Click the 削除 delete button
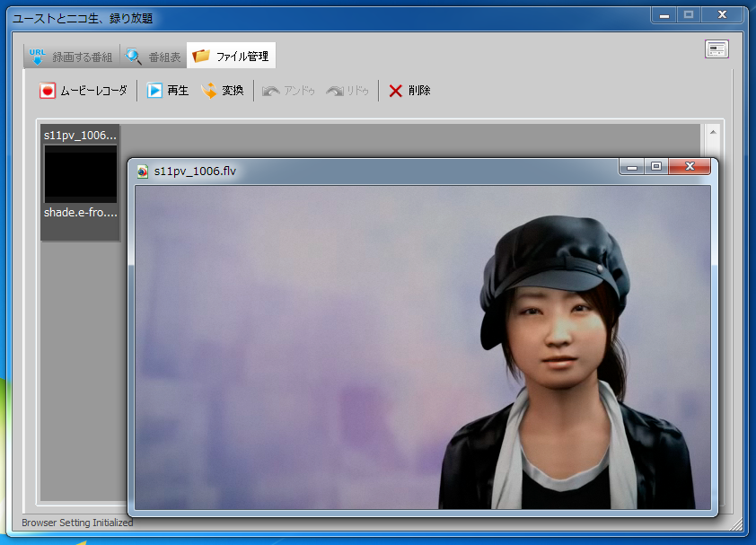The height and width of the screenshot is (545, 756). [409, 91]
